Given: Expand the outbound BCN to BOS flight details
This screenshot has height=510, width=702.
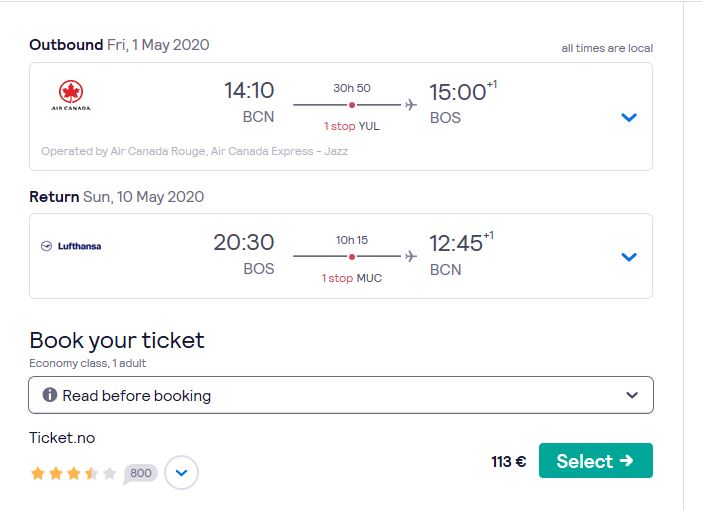Looking at the screenshot, I should coord(629,117).
